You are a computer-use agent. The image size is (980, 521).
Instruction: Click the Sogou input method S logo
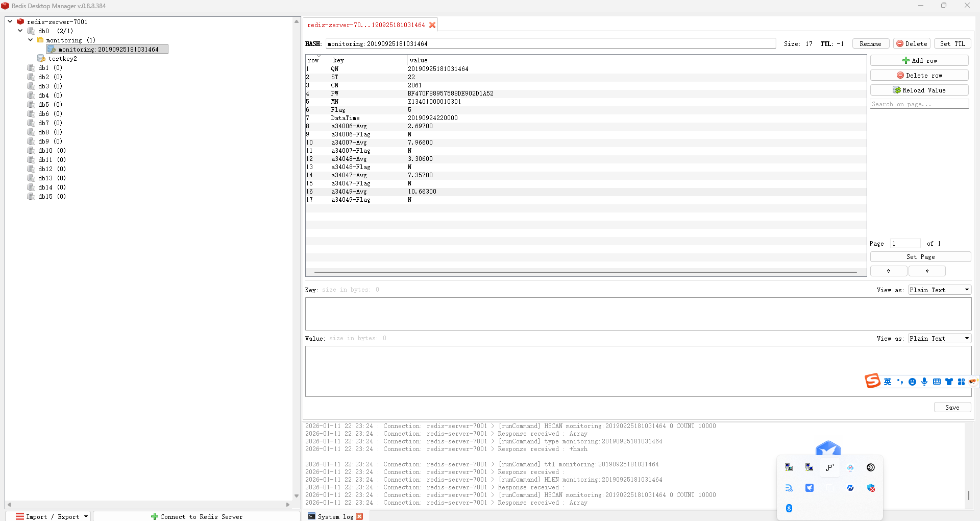(x=872, y=381)
